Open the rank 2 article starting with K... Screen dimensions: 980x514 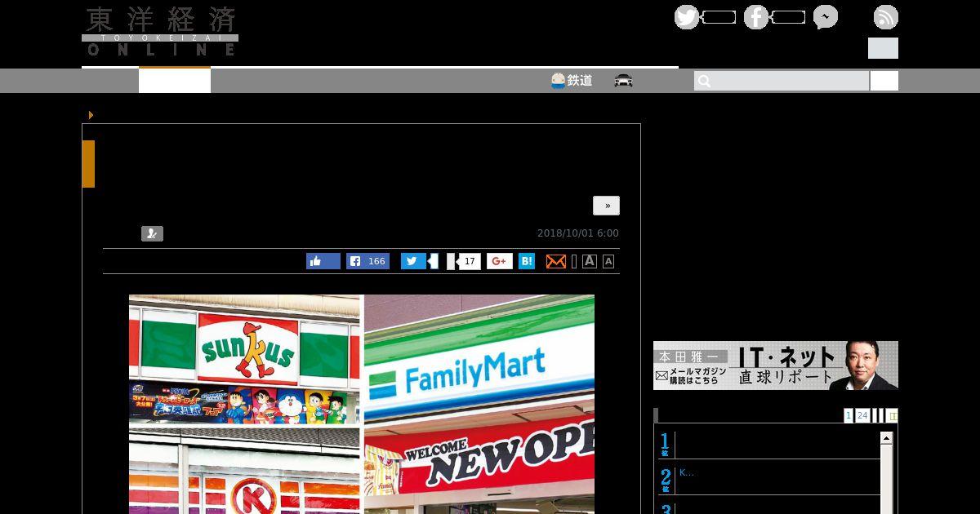687,472
